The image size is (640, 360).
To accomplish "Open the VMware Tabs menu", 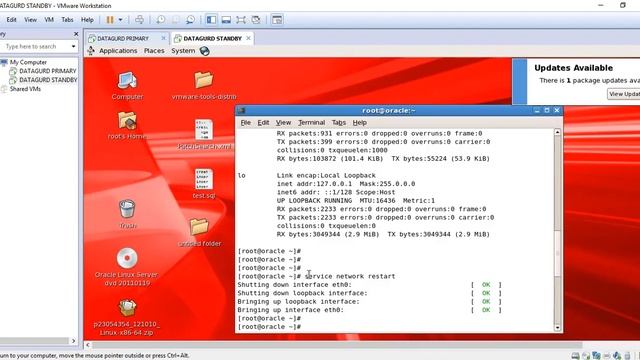I will coord(67,20).
